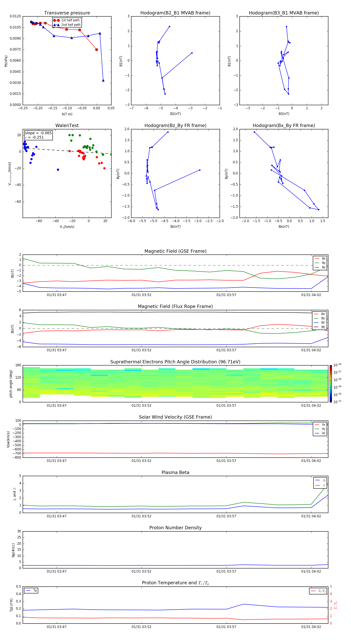Click 'Solar Wind Velocity (GSE Frame)' title
The height and width of the screenshot is (644, 351).
(175, 417)
